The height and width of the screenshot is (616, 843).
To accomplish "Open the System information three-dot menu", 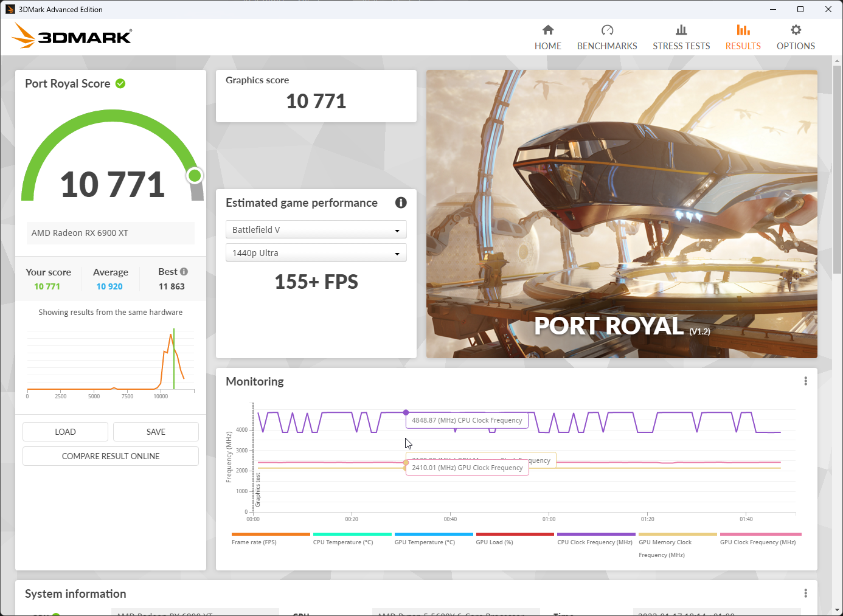I will pos(805,594).
